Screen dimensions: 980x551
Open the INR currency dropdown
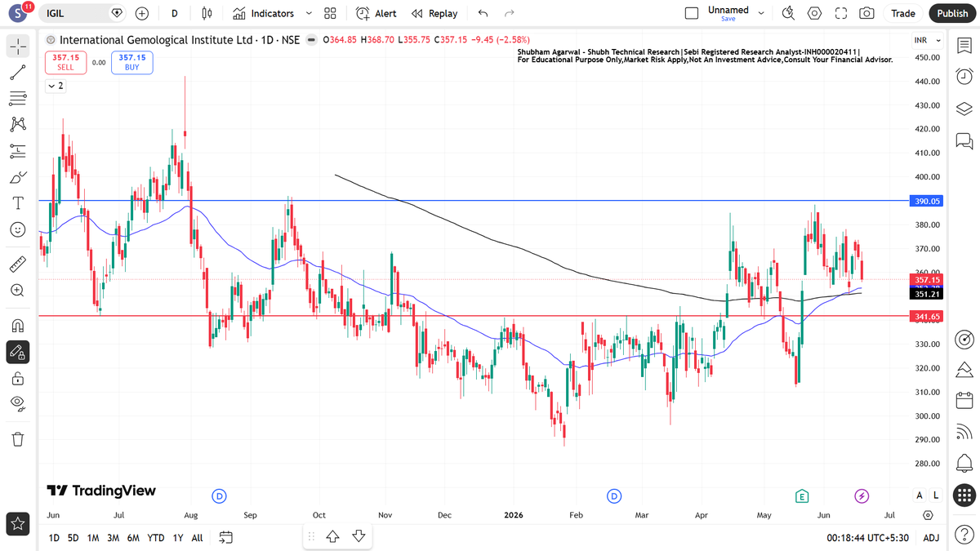point(927,41)
